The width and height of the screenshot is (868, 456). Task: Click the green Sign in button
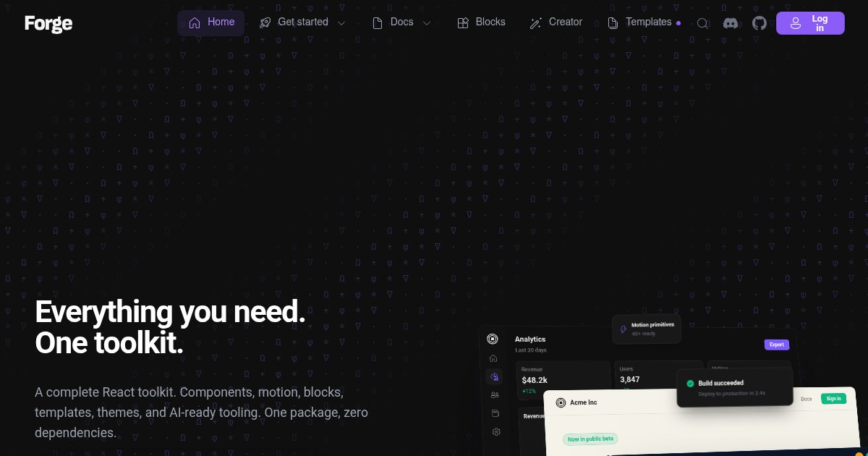(x=833, y=398)
